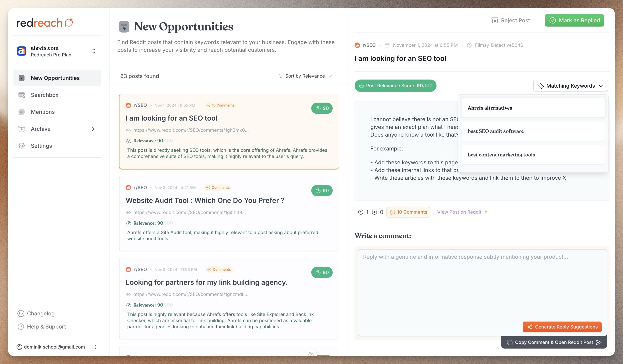Click the redreach logo
This screenshot has height=364, width=623.
(x=45, y=23)
